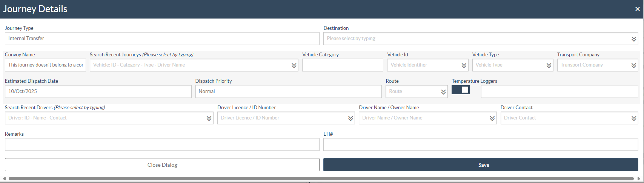Click the scrollbar right arrow
The width and height of the screenshot is (644, 183).
click(639, 178)
